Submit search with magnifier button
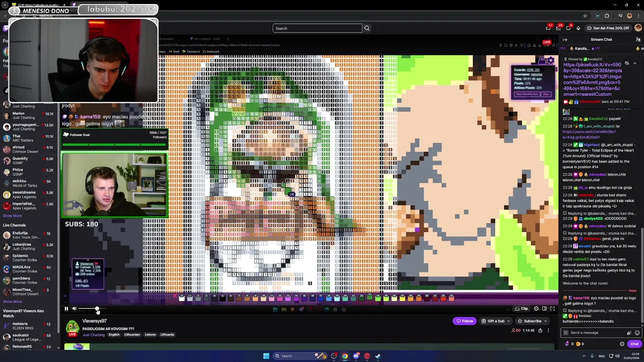 (x=367, y=28)
